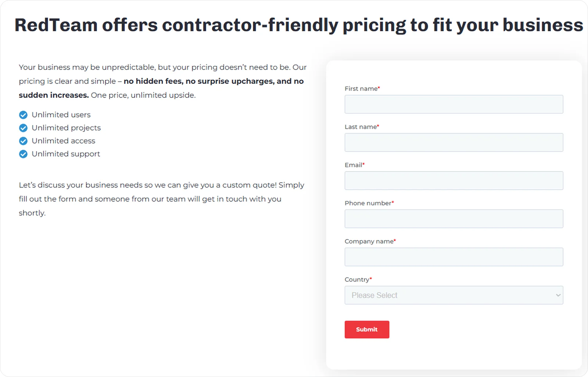The image size is (588, 377).
Task: Click the Phone number field label
Action: [367, 203]
